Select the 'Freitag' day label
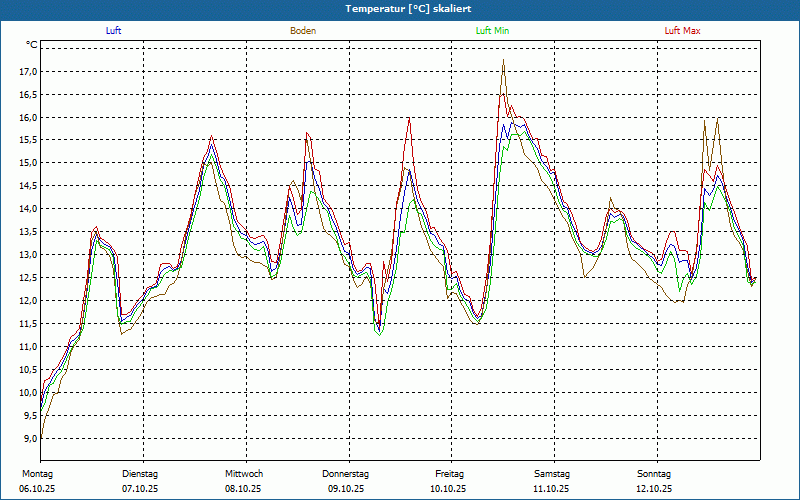The width and height of the screenshot is (800, 500). point(449,474)
